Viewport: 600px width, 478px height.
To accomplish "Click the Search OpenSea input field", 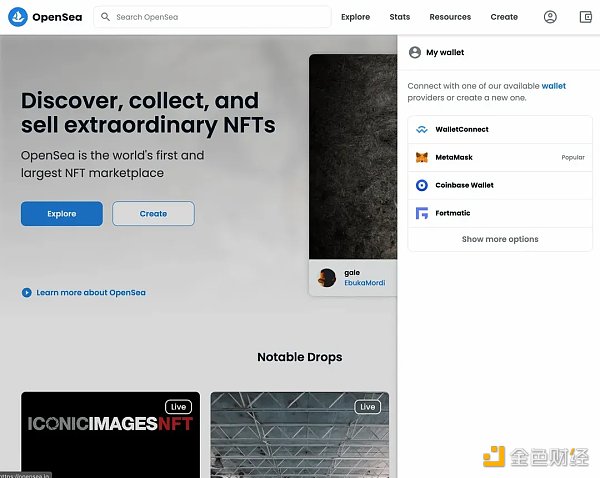I will click(220, 17).
